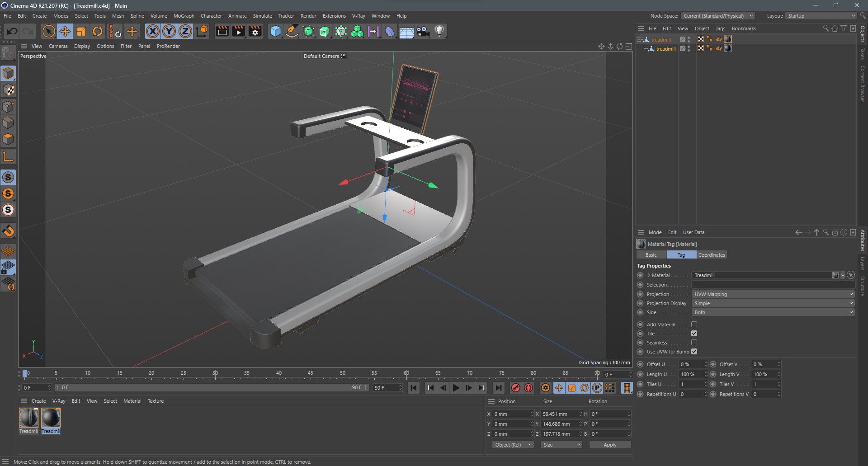Screen dimensions: 868x466
Task: Open Edit Render Settings icon
Action: click(255, 31)
